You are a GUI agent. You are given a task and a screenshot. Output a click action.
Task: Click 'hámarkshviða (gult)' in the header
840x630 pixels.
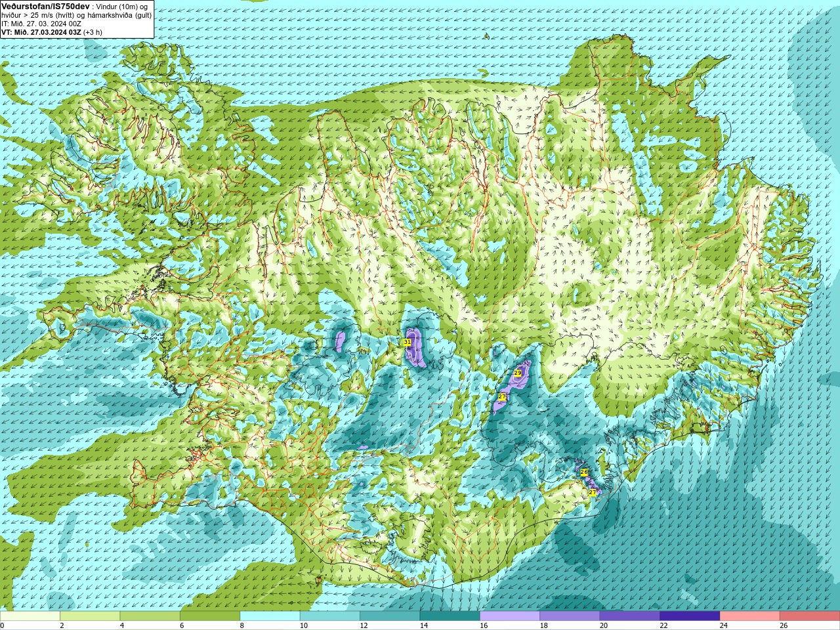point(118,14)
